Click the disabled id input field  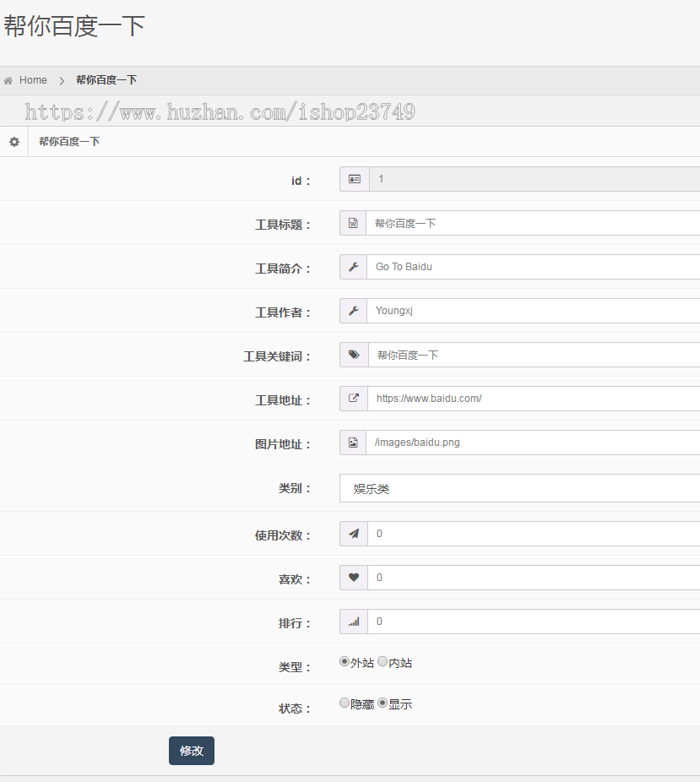pos(534,179)
